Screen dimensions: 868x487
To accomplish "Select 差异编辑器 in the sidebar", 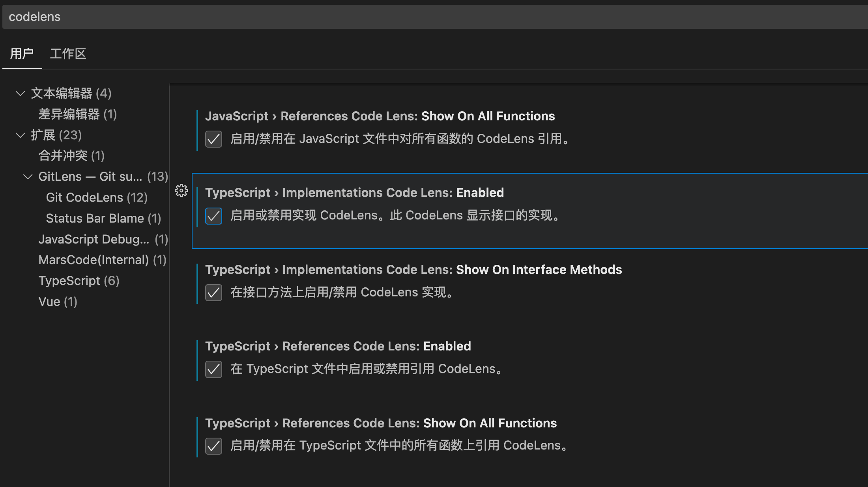I will 77,114.
